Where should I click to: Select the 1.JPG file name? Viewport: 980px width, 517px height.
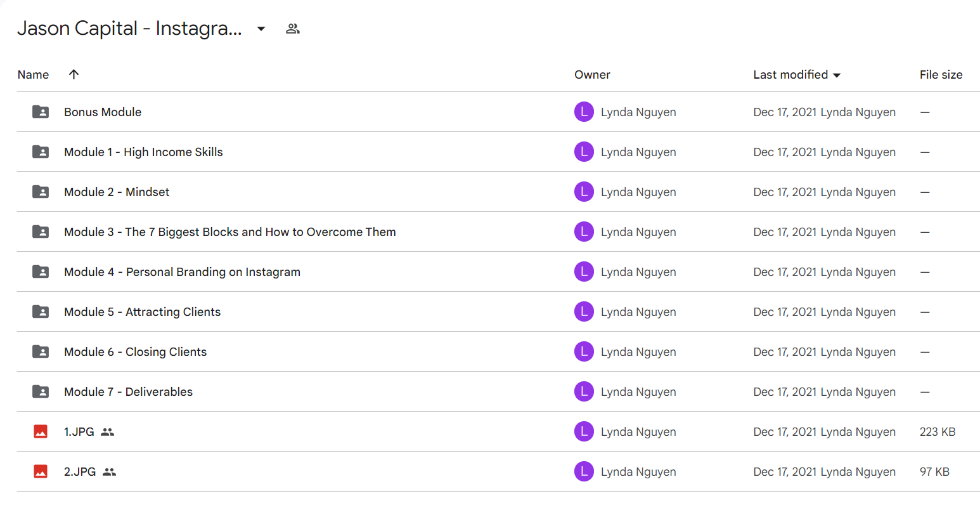[x=79, y=431]
